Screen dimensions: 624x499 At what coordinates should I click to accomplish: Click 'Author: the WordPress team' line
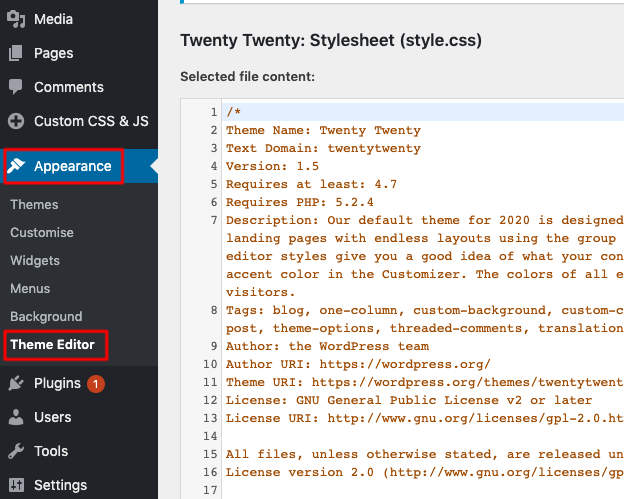click(x=328, y=346)
